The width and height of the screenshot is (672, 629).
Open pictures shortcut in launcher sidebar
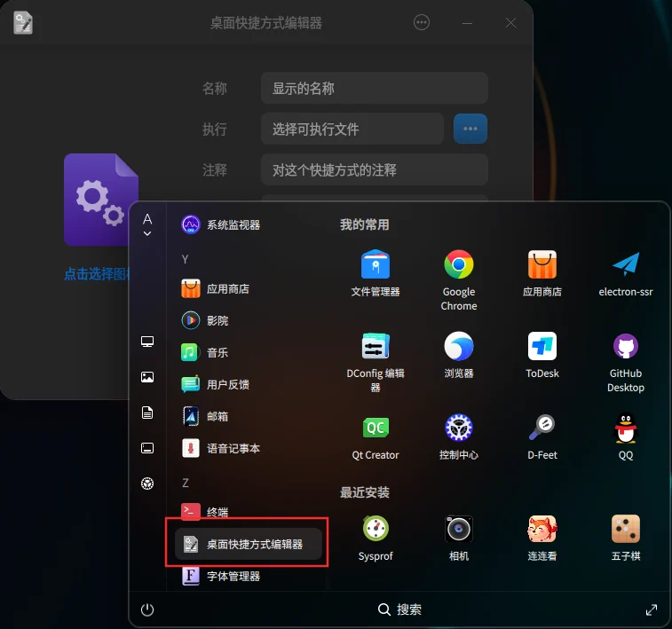[x=147, y=377]
